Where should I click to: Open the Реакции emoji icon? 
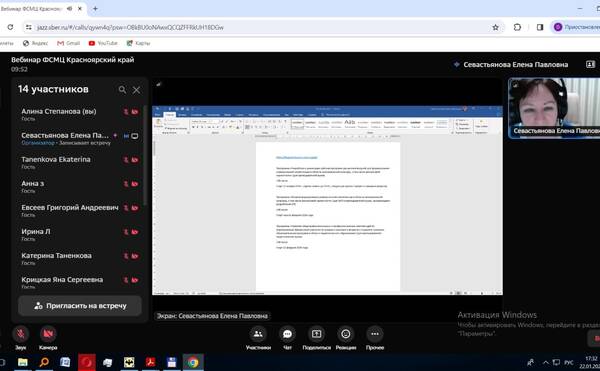coord(346,334)
